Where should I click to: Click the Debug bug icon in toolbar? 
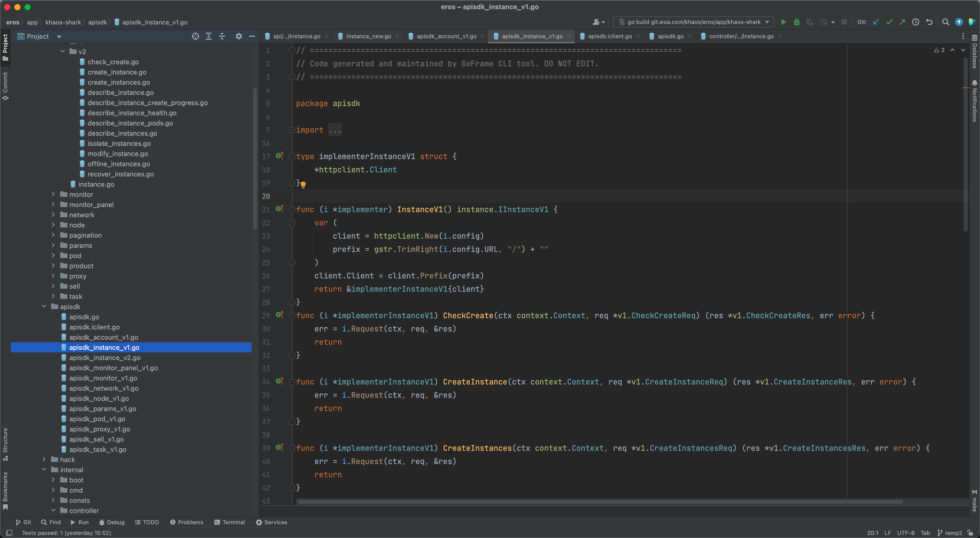pyautogui.click(x=796, y=22)
